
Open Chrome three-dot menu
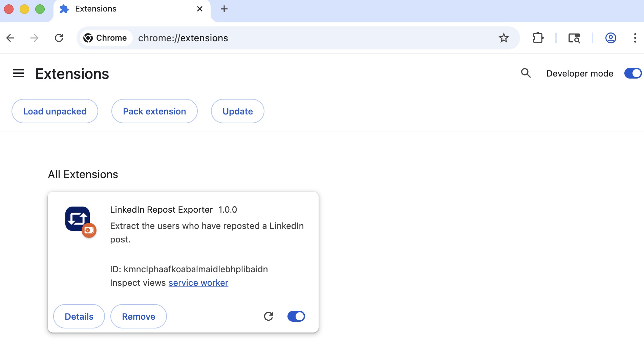(635, 38)
